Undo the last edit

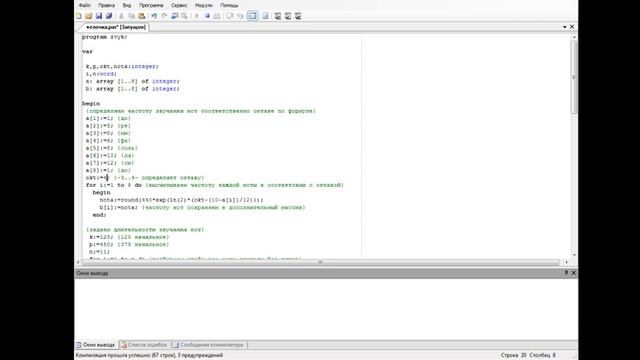pyautogui.click(x=154, y=16)
